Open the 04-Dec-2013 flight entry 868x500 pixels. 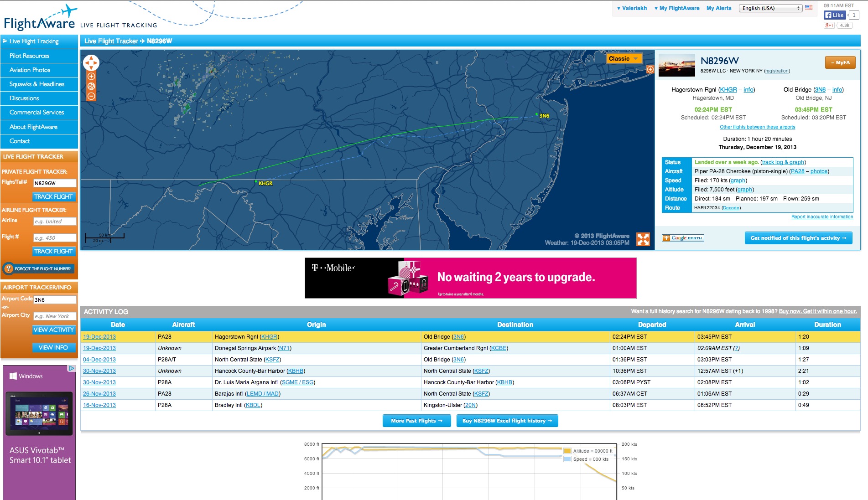tap(99, 360)
